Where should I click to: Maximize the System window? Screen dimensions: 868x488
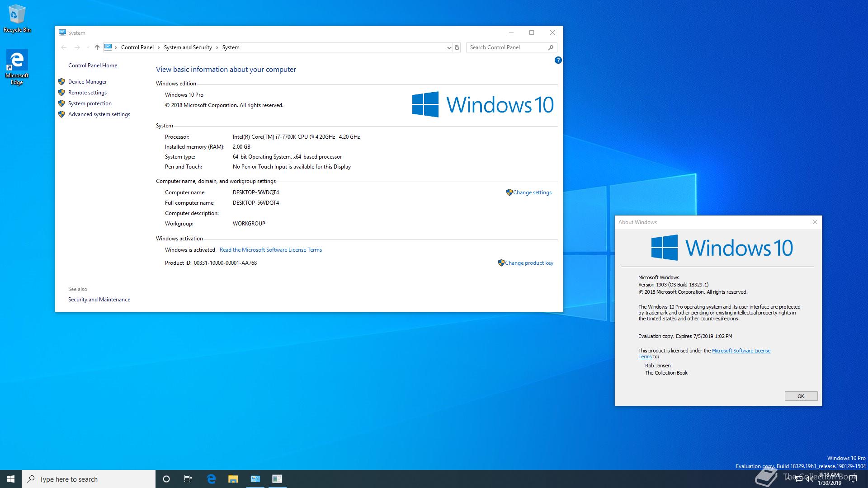coord(532,33)
